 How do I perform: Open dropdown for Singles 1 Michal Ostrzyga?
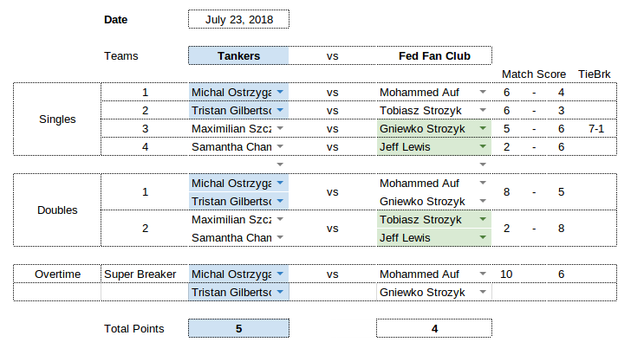click(x=280, y=92)
